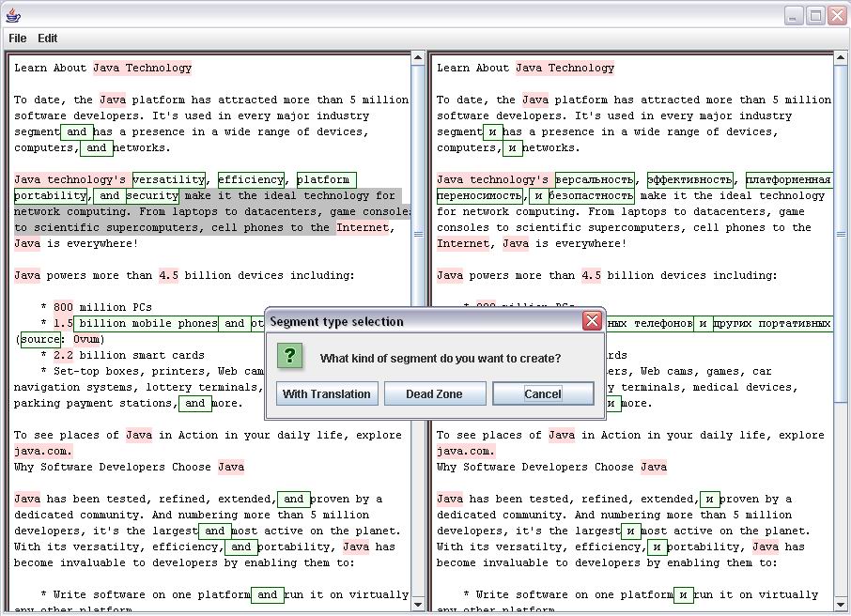Image resolution: width=851 pixels, height=616 pixels.
Task: Select the "эффективность" segment in right pane
Action: (x=690, y=179)
